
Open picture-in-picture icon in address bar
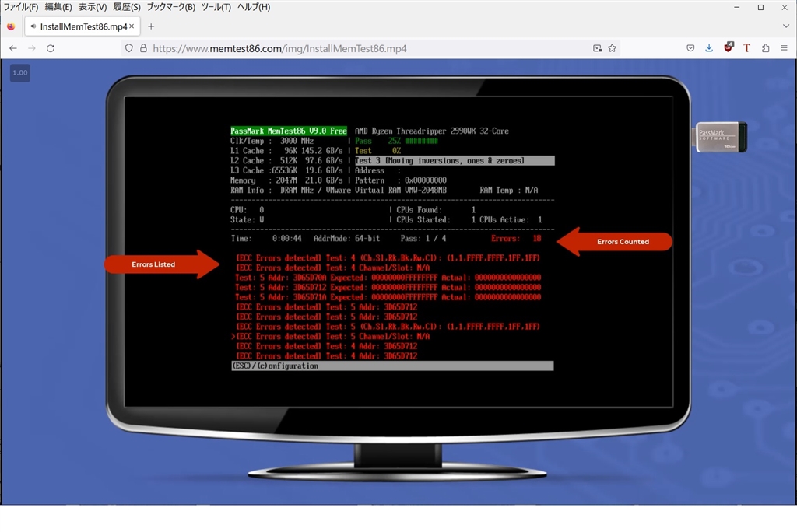tap(597, 48)
